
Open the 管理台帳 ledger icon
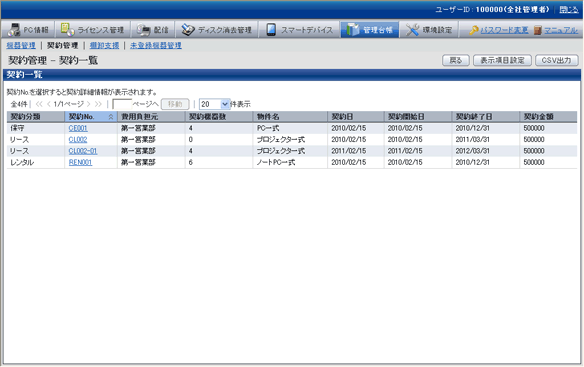tap(352, 30)
